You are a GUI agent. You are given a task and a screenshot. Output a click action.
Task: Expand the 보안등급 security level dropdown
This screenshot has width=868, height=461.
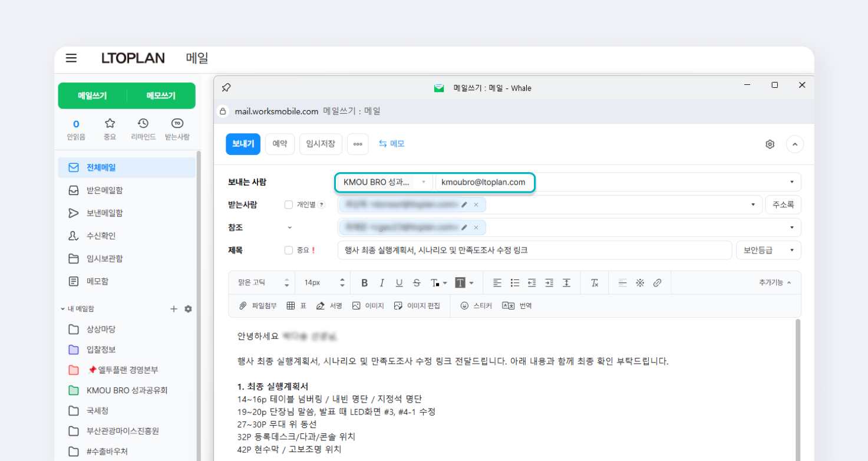tap(768, 250)
